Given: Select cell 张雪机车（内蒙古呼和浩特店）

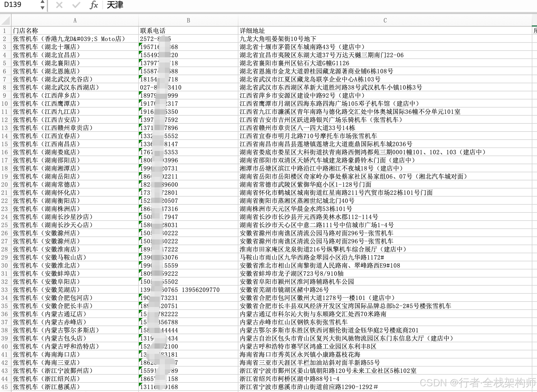Looking at the screenshot, I should [x=75, y=346].
